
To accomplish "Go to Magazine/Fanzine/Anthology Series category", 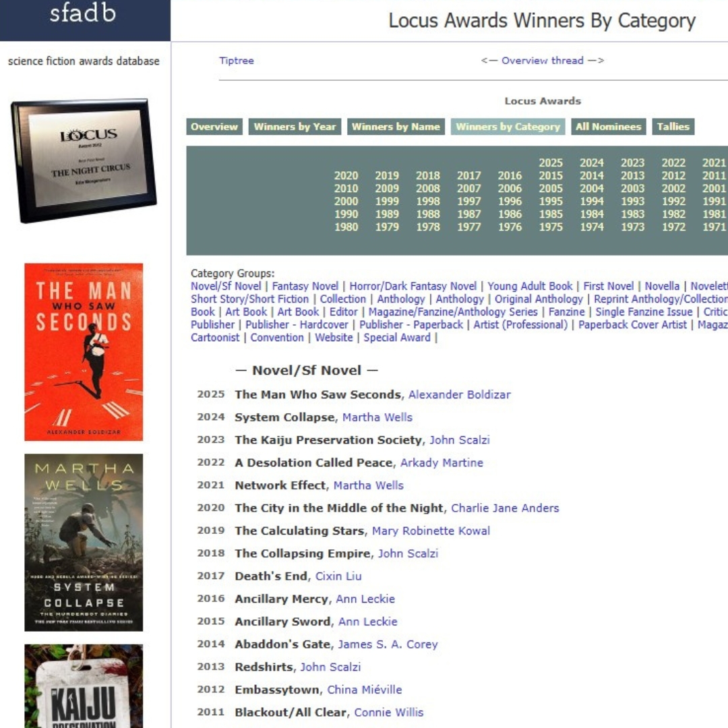I will click(x=453, y=312).
